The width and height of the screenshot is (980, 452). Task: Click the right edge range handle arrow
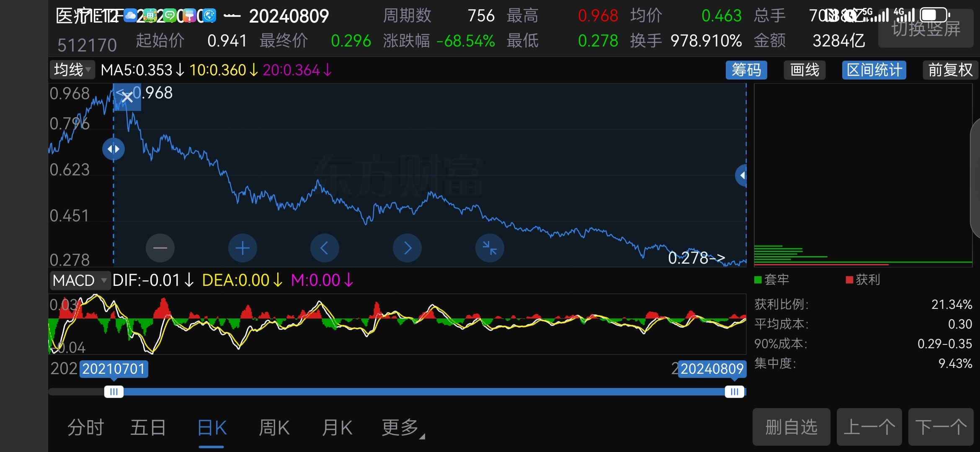[742, 175]
